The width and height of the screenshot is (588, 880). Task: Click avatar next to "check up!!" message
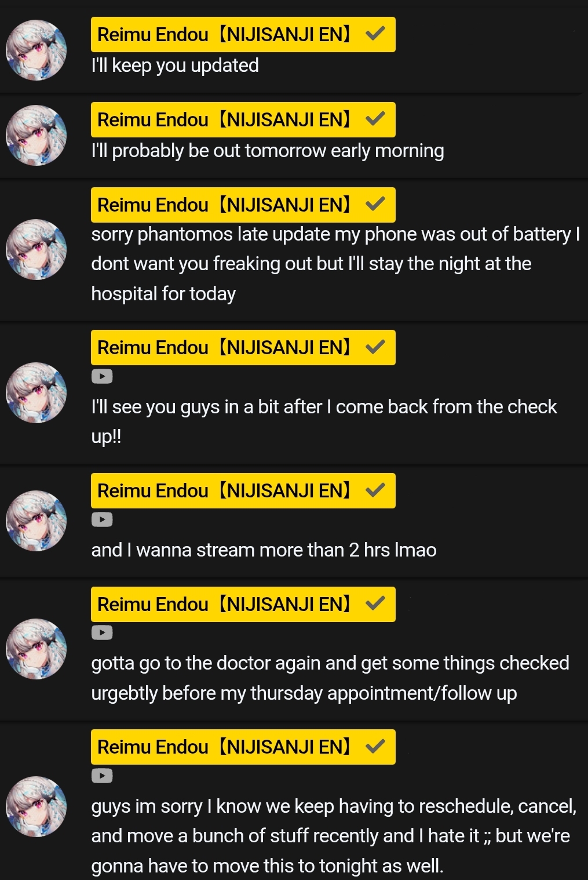tap(36, 393)
